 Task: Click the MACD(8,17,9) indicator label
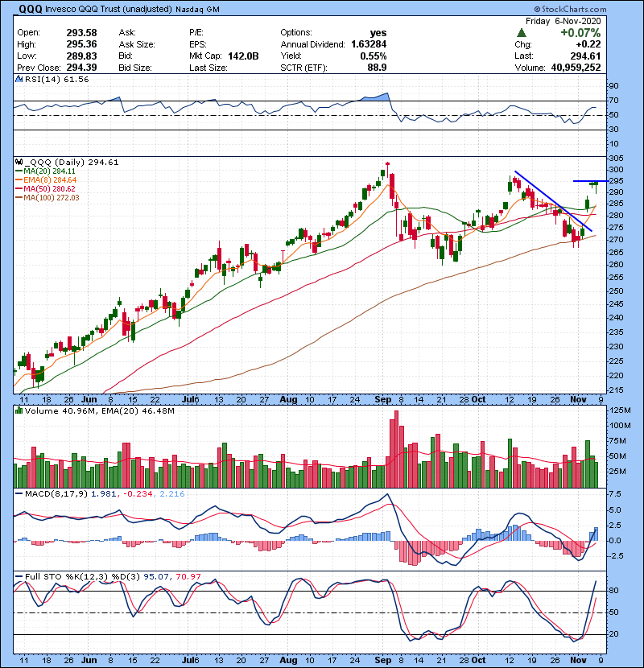[x=56, y=494]
